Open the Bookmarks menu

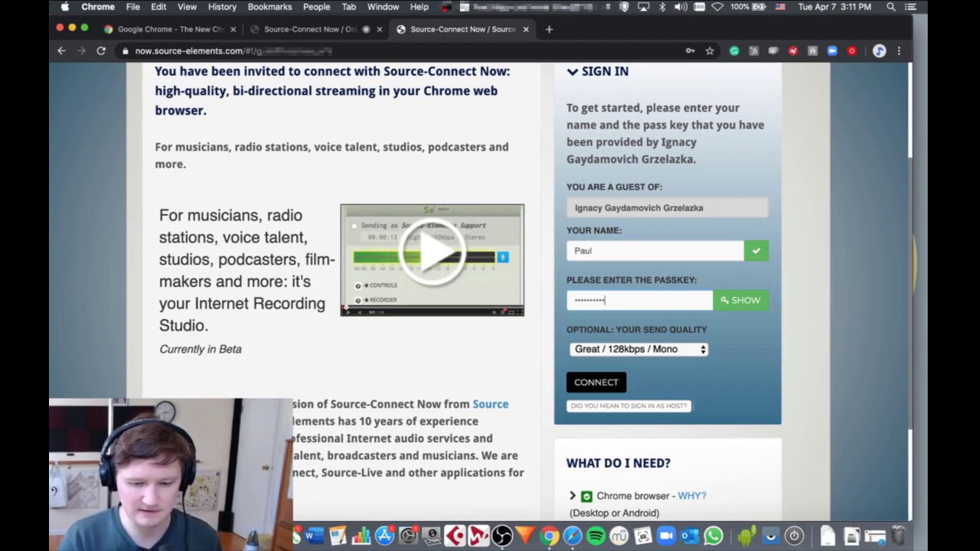tap(269, 7)
